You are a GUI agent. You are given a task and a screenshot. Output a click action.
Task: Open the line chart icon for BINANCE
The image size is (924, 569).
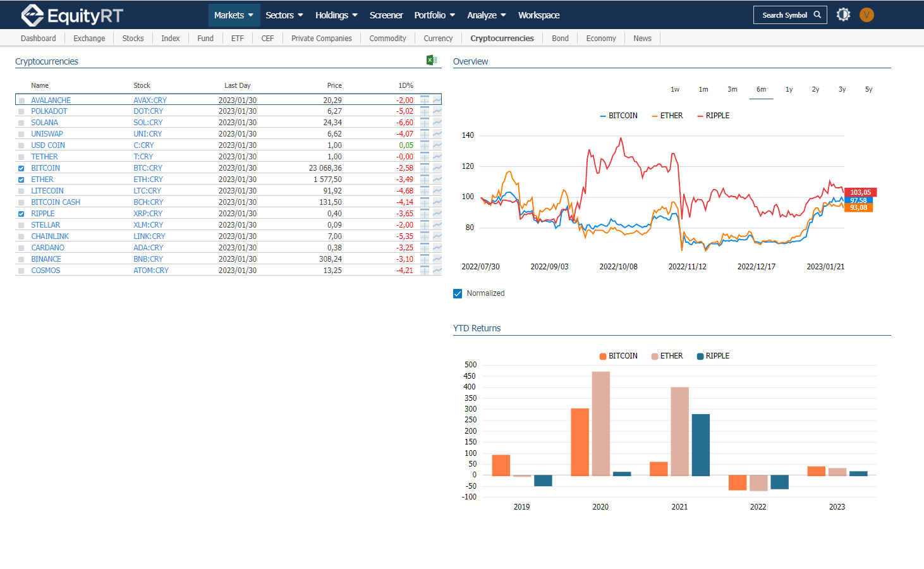[437, 259]
